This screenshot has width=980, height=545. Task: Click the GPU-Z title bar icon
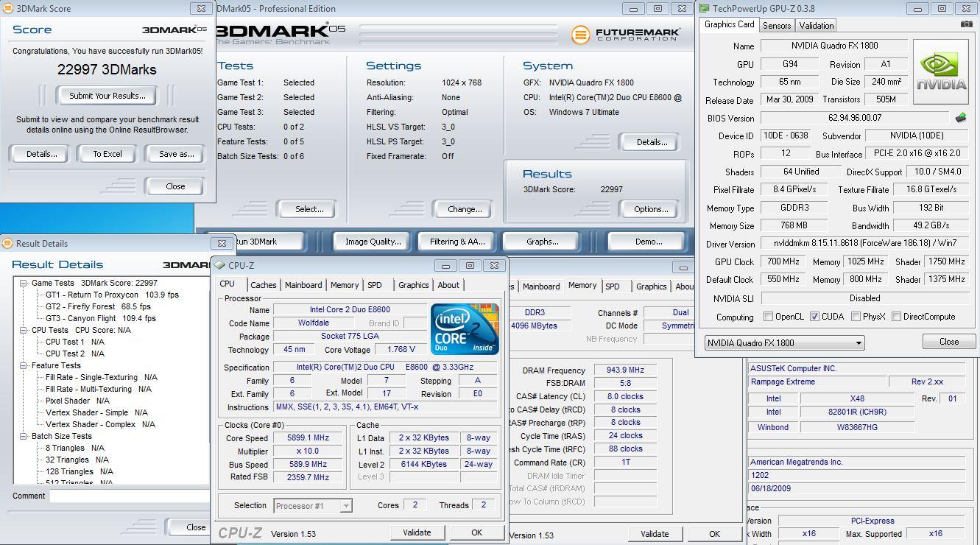click(705, 9)
